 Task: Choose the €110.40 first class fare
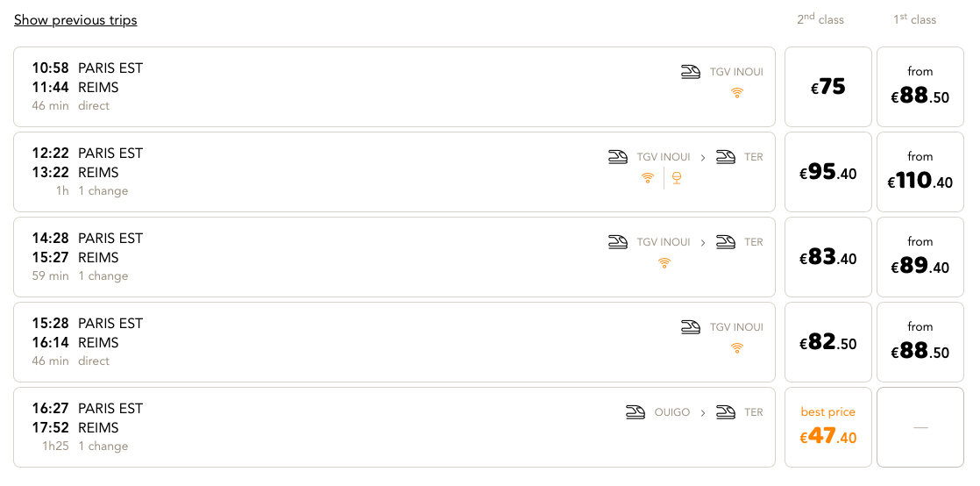[x=920, y=172]
